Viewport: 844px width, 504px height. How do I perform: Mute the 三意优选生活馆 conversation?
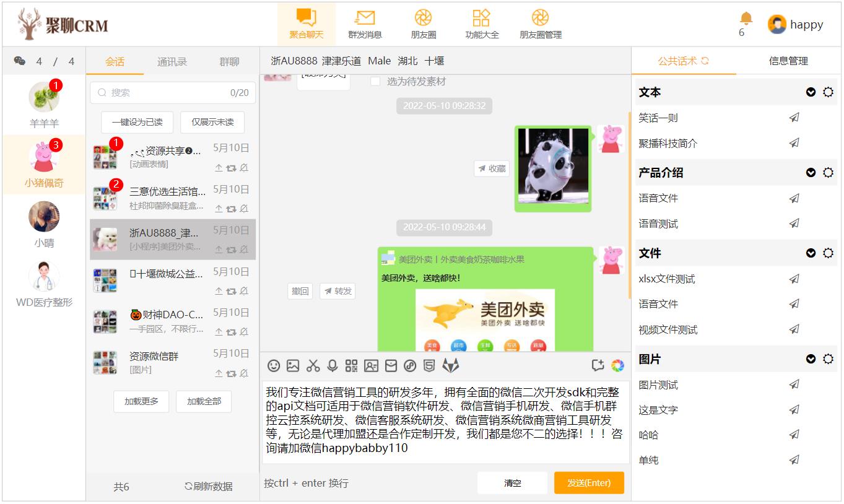click(x=244, y=209)
